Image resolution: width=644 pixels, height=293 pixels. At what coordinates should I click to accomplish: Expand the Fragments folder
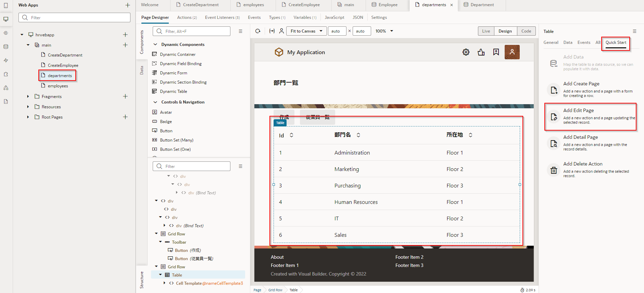click(28, 97)
